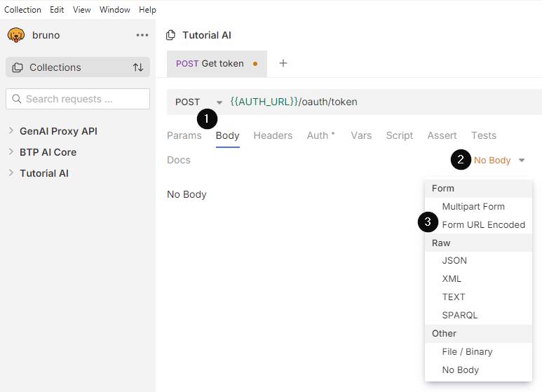Image resolution: width=542 pixels, height=392 pixels.
Task: Select JSON body mode
Action: tap(478, 260)
